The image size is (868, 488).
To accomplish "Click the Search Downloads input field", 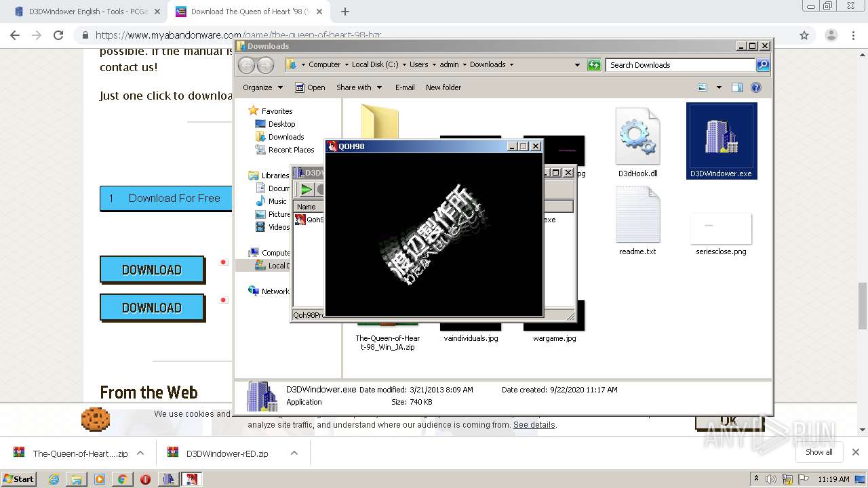I will coord(680,65).
